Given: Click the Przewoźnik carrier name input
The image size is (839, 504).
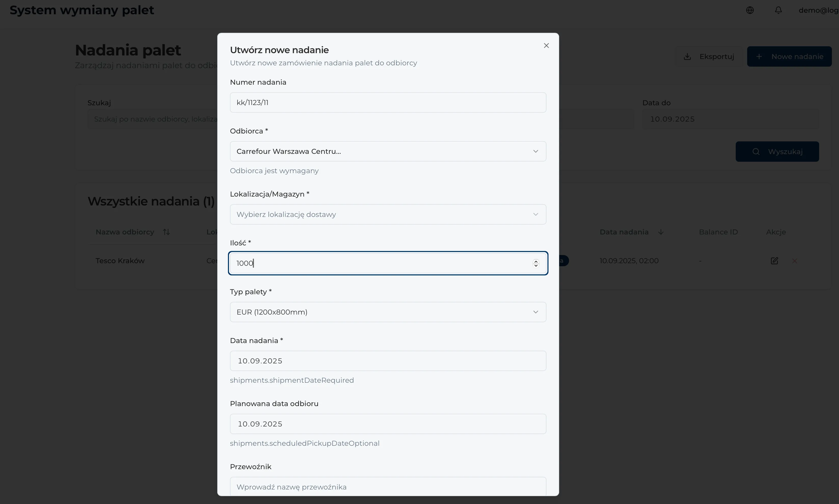Looking at the screenshot, I should pos(388,487).
